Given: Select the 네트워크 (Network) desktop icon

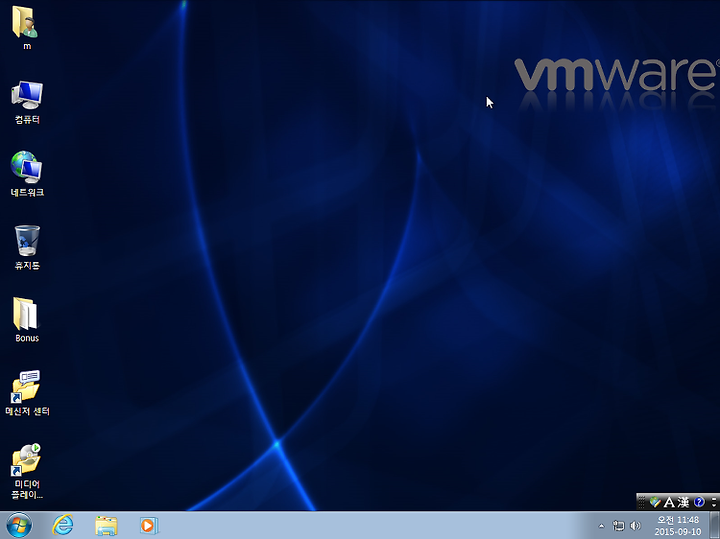Looking at the screenshot, I should (27, 174).
